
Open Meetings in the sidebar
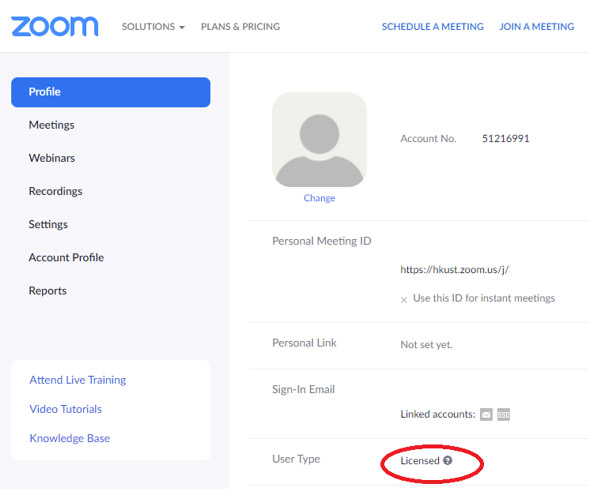(x=51, y=125)
